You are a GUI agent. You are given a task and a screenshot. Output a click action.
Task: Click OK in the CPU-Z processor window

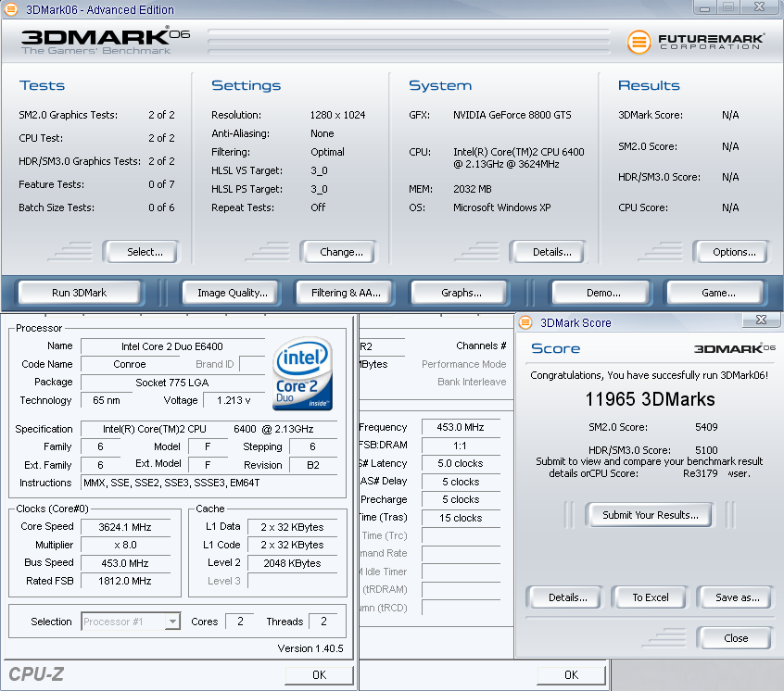pyautogui.click(x=319, y=675)
